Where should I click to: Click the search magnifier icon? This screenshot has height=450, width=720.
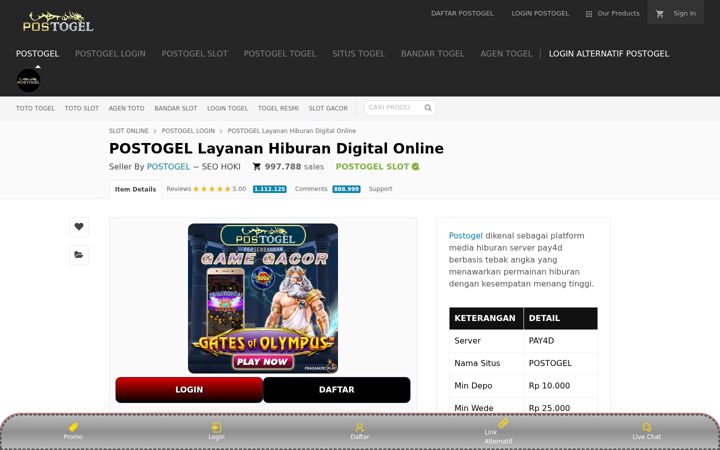point(428,108)
